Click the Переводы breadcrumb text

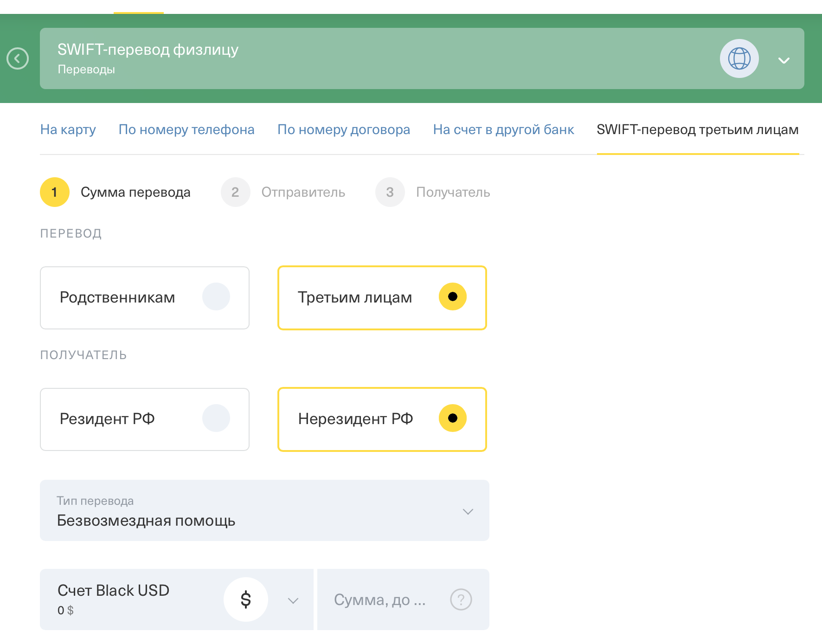(x=86, y=70)
